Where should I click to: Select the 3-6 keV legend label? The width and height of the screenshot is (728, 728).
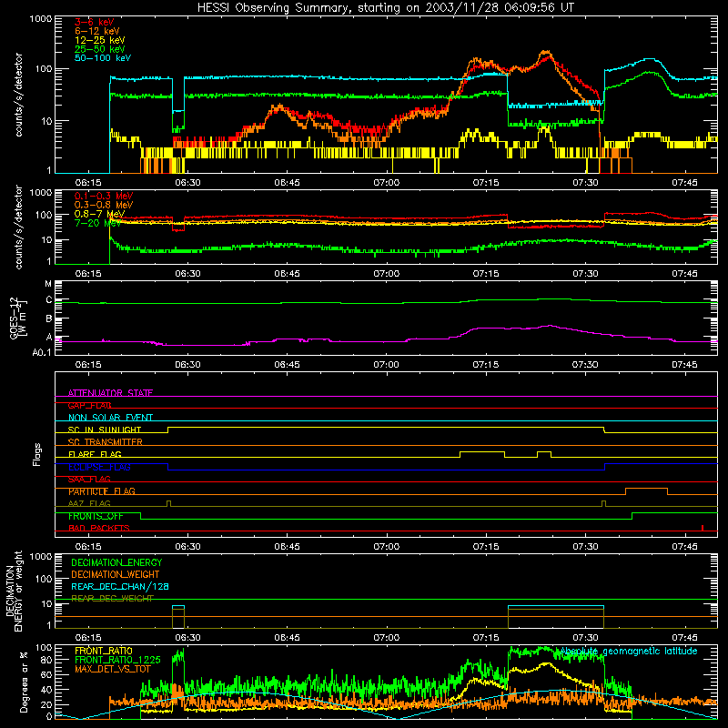coord(95,22)
